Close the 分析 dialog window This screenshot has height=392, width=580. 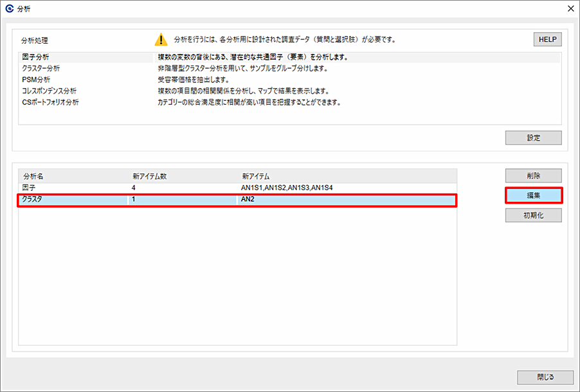point(571,8)
